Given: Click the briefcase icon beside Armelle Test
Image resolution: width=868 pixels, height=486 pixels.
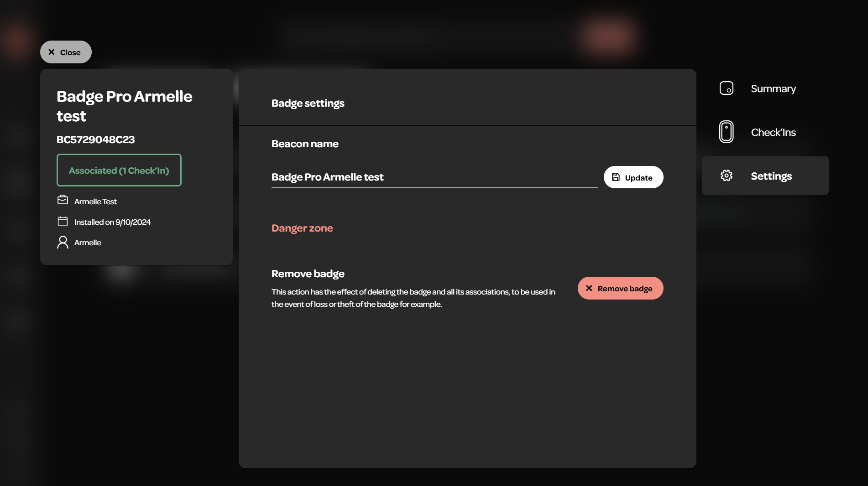Looking at the screenshot, I should (63, 200).
